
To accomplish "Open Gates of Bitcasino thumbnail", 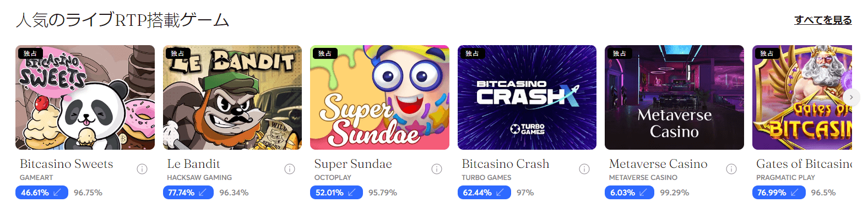I will 802,97.
